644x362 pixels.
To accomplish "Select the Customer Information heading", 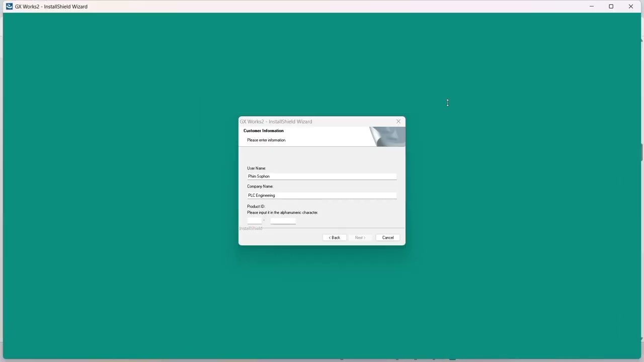I will pos(264,131).
